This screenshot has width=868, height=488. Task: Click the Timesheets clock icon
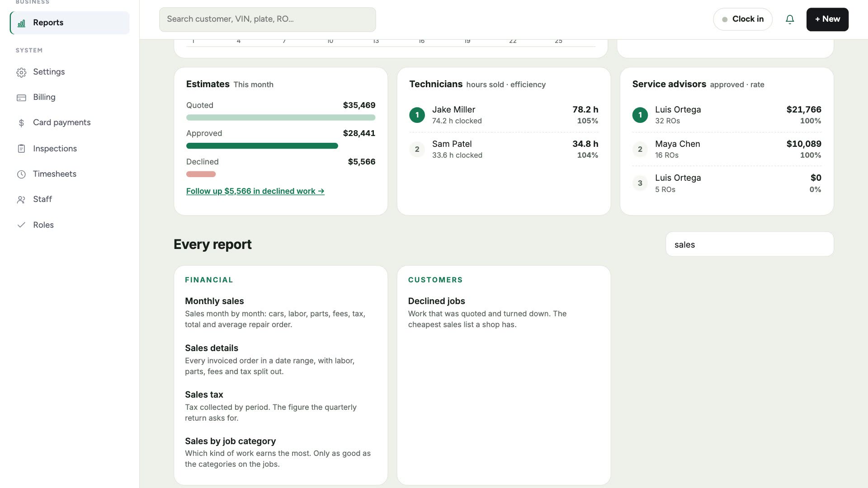(21, 174)
